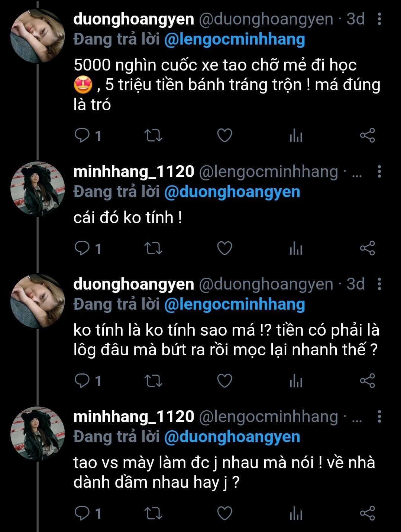
Task: Open more options on third tweet
Action: (379, 284)
